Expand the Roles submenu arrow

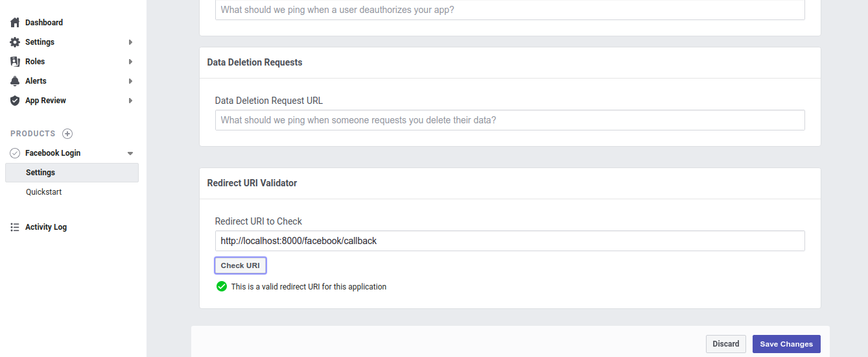[x=130, y=62]
